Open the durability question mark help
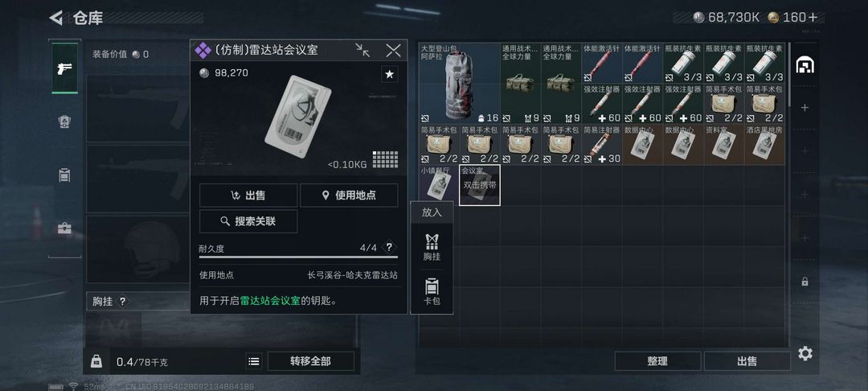The width and height of the screenshot is (868, 391). [x=389, y=247]
